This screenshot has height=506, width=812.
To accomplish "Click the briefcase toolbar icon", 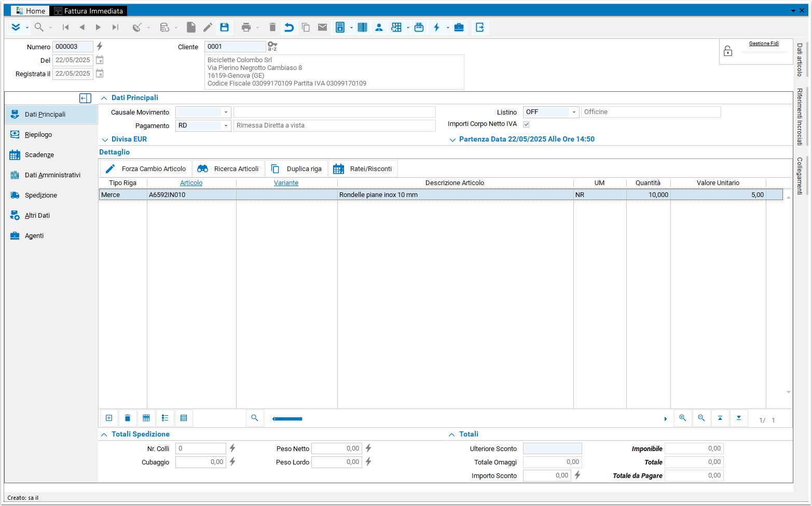I will [459, 27].
